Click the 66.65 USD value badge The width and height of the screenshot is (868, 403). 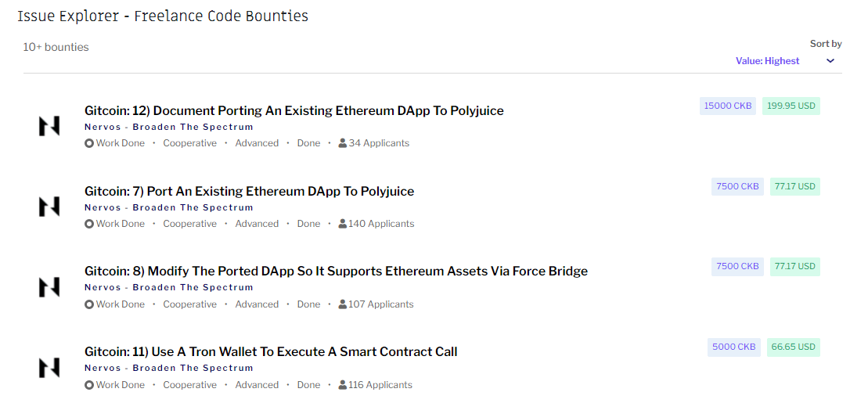794,347
